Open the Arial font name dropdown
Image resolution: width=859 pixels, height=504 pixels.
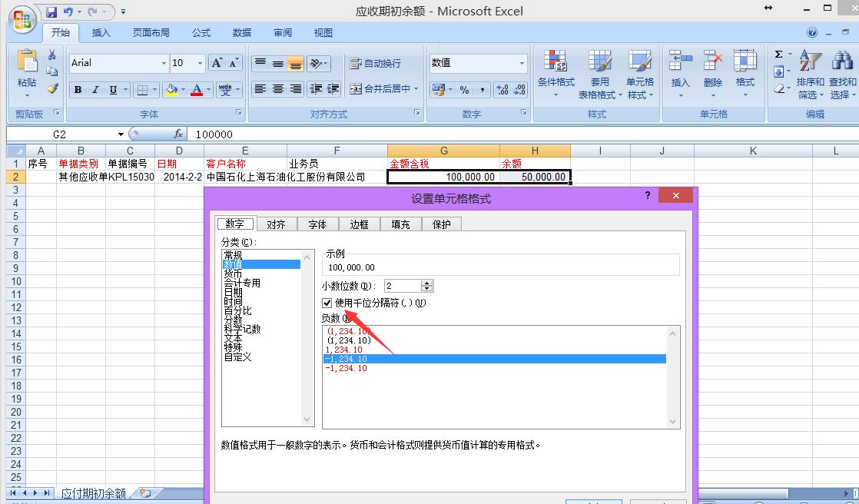point(164,63)
